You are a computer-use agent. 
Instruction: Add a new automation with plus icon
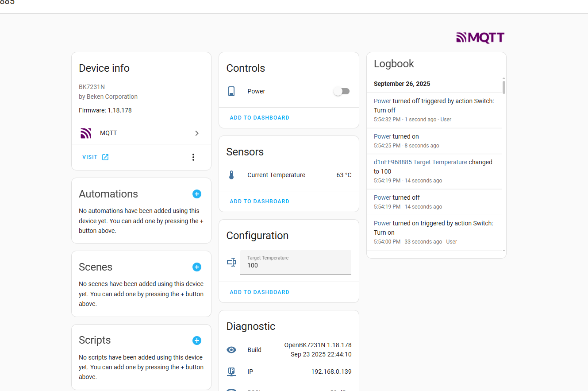(197, 194)
